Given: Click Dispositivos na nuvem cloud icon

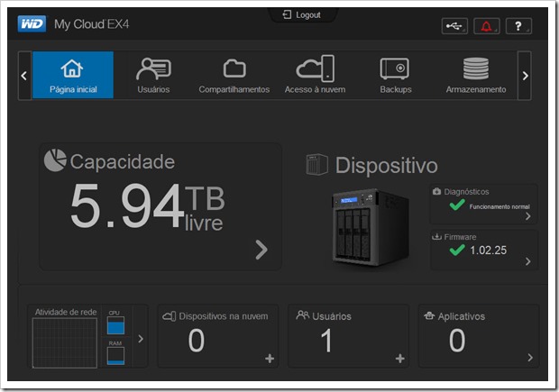Looking at the screenshot, I should (169, 316).
